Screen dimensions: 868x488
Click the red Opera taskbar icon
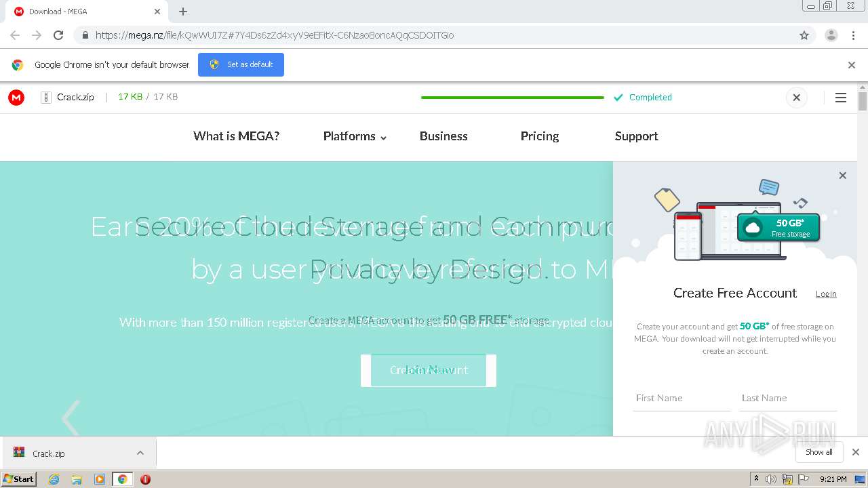[x=145, y=479]
